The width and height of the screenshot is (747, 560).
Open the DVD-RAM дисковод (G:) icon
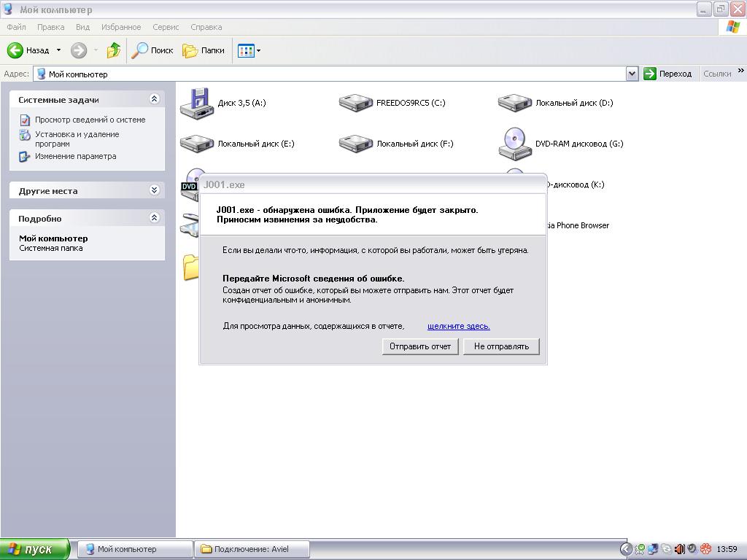click(514, 144)
